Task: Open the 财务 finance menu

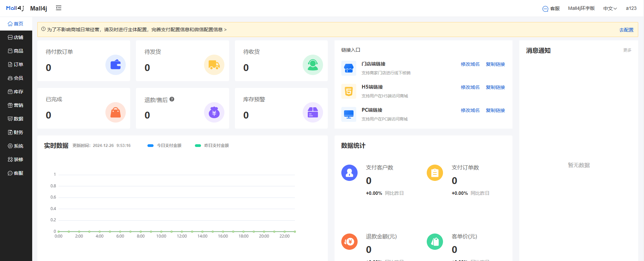Action: 16,132
